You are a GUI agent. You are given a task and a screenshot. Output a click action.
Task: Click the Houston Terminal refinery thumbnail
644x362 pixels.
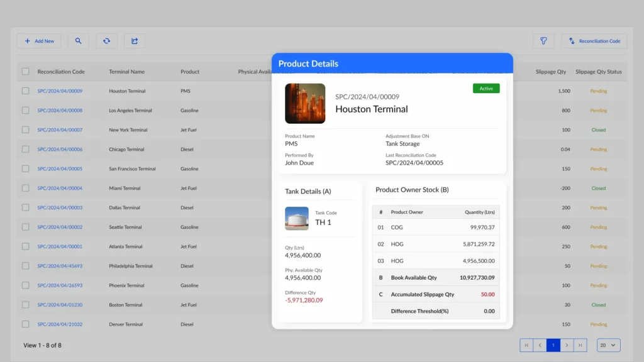[x=305, y=104]
